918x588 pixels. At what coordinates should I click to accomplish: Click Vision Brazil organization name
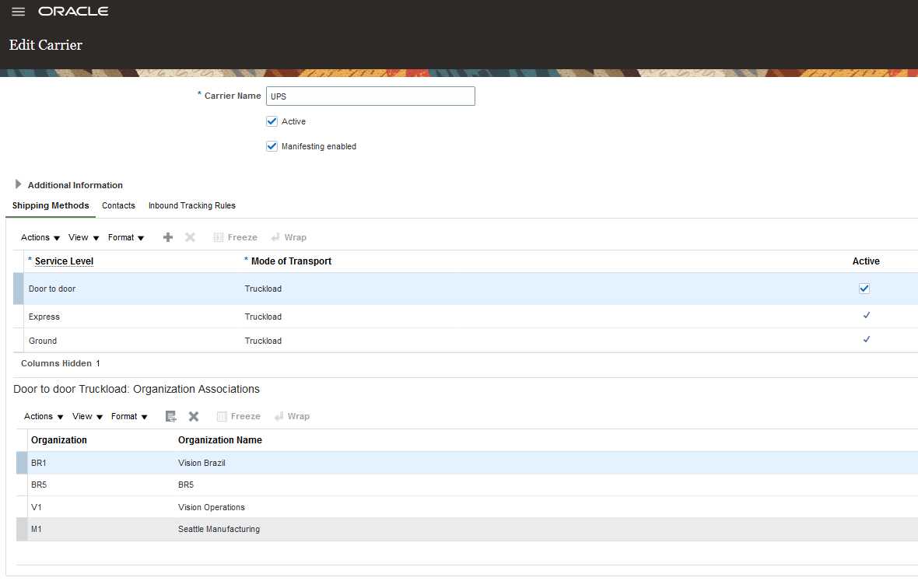(201, 463)
